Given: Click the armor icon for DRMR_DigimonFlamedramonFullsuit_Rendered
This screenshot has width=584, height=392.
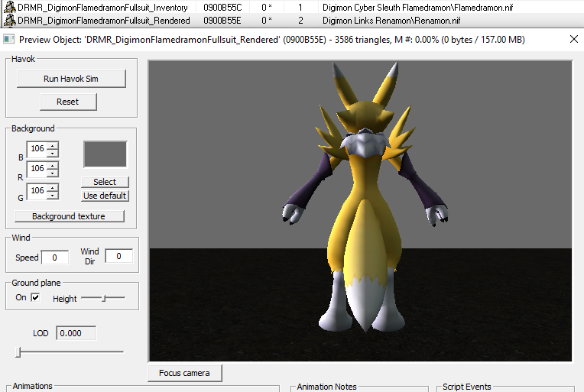Looking at the screenshot, I should pyautogui.click(x=9, y=21).
